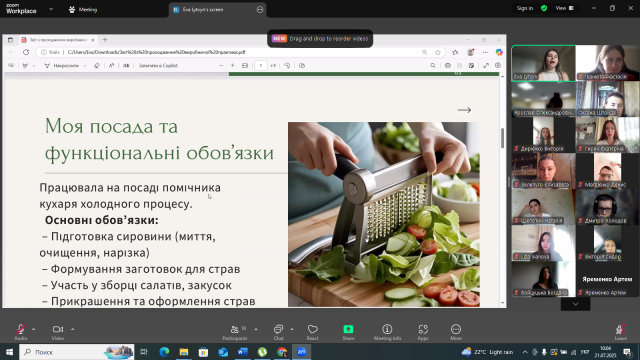Click the Sign in link
640x360 pixels.
[525, 8]
